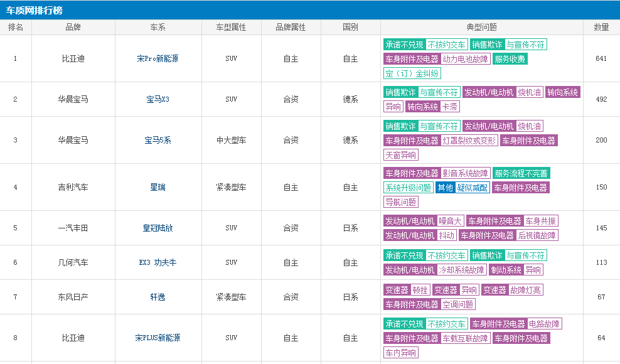Open the 宝马X3 car series link
620x364 pixels.
pos(158,99)
